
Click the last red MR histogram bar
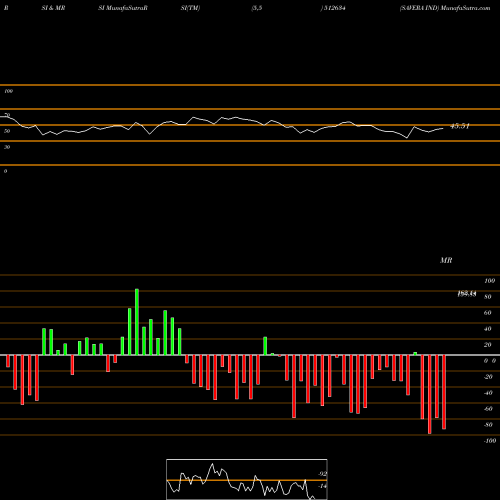tap(444, 392)
